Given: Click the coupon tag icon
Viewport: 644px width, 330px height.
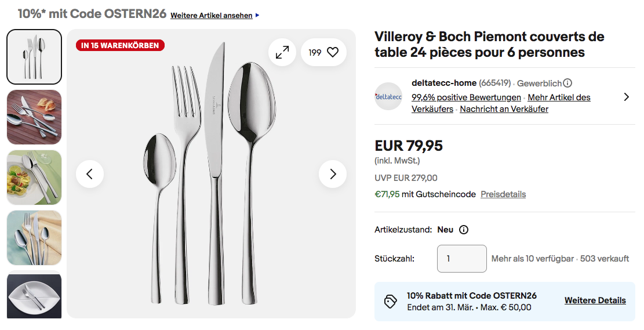Looking at the screenshot, I should tap(391, 301).
